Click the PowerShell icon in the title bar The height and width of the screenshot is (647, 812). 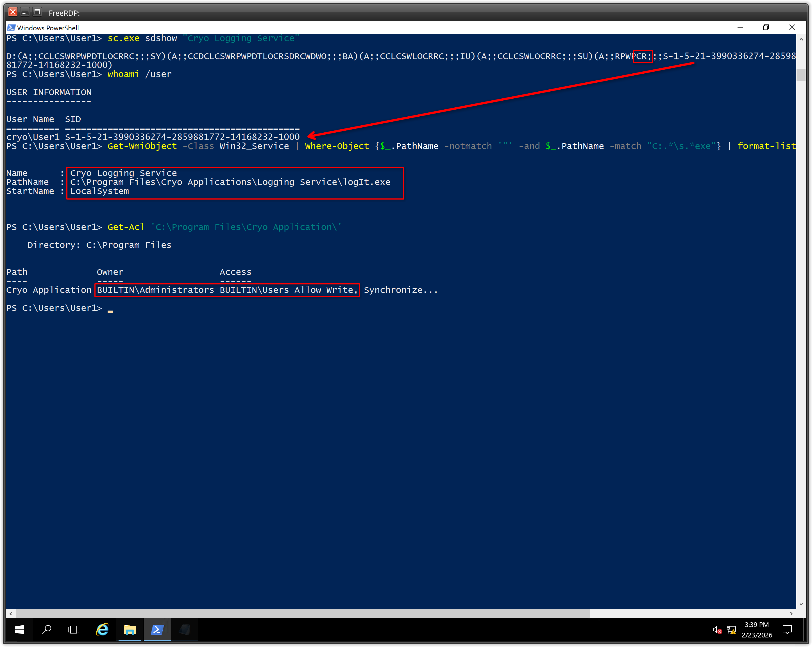pyautogui.click(x=11, y=28)
